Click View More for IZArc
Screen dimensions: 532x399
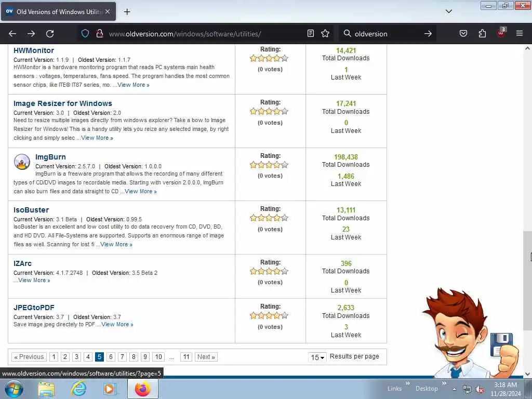point(34,280)
